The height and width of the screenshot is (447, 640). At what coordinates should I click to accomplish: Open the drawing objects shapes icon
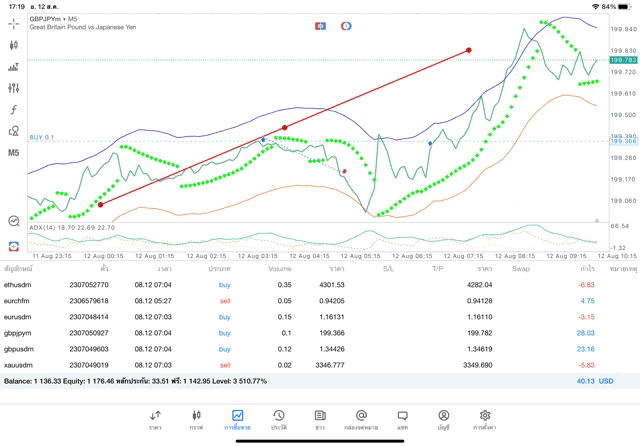pos(14,131)
